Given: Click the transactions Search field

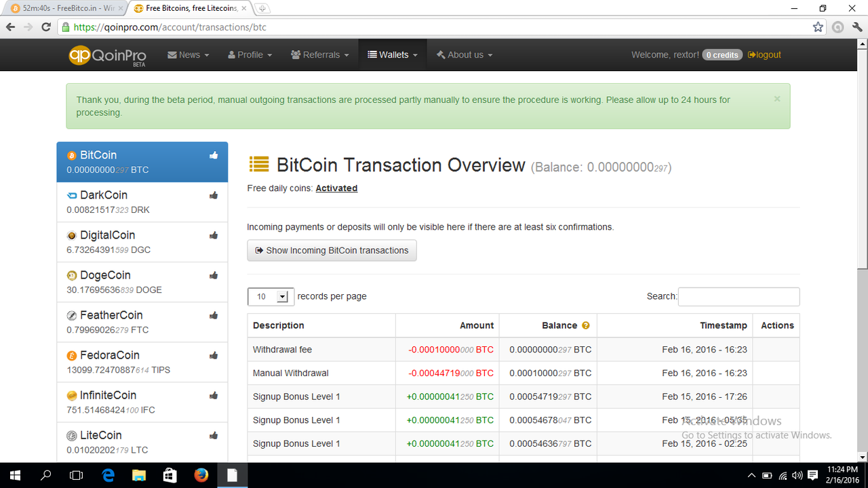Looking at the screenshot, I should (738, 297).
